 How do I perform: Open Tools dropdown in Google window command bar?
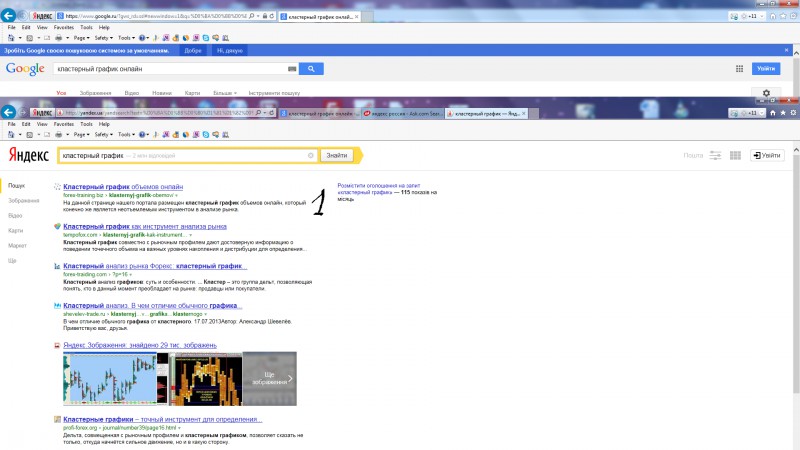127,38
